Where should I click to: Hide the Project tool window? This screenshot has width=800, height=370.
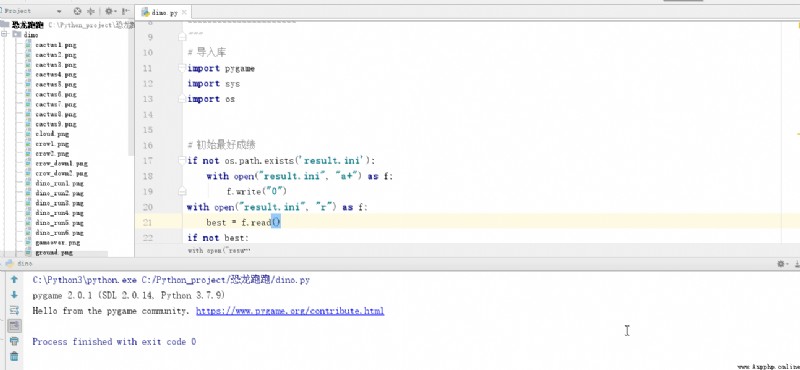coord(125,11)
